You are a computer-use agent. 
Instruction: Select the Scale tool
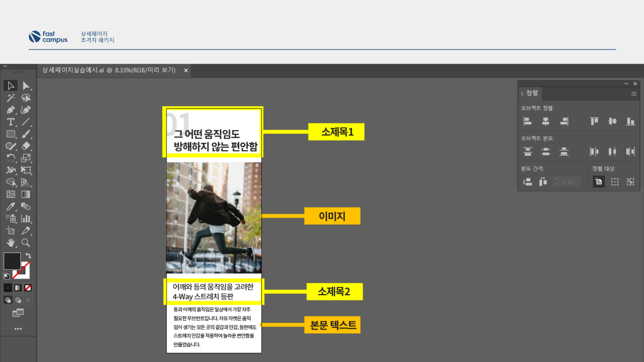click(x=26, y=158)
